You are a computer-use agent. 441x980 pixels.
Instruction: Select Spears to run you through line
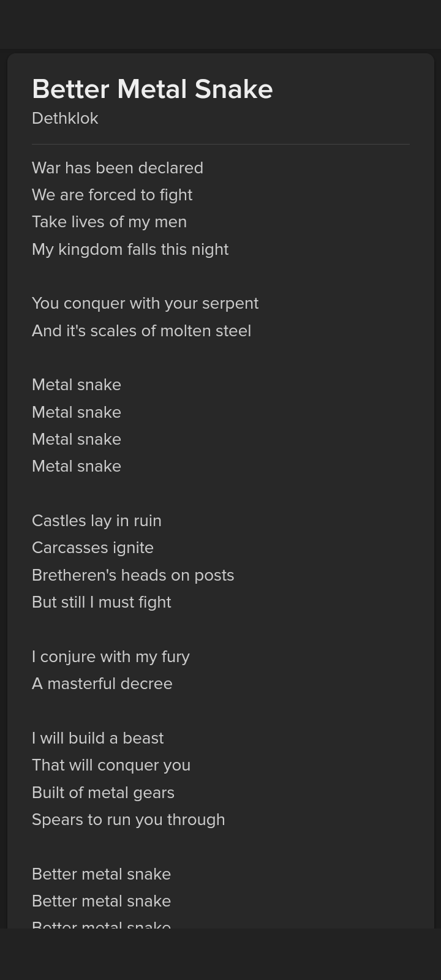tap(128, 820)
